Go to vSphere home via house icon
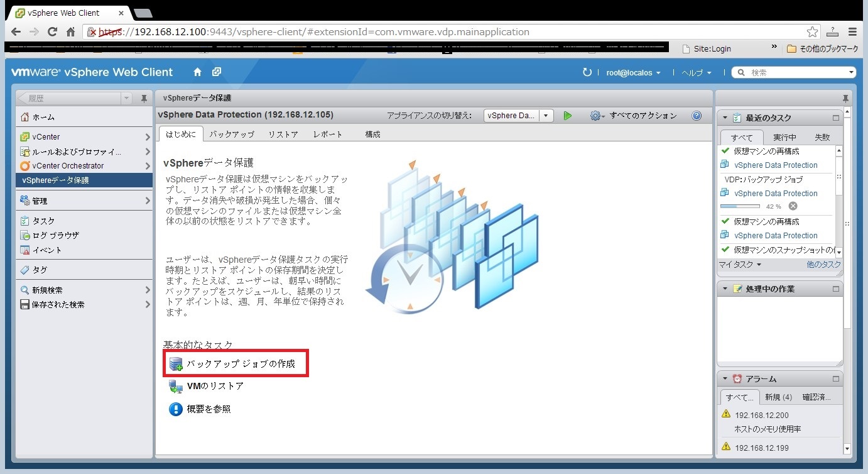This screenshot has height=474, width=868. point(197,72)
